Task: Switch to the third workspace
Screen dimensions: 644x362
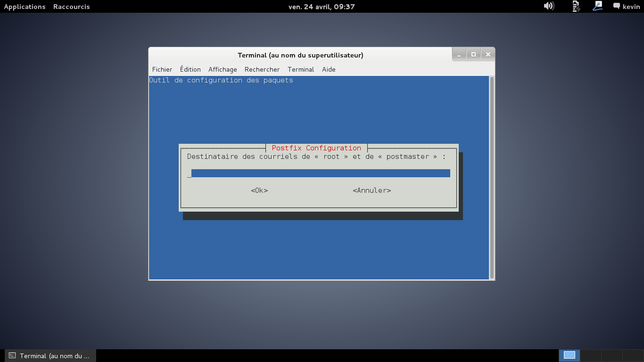Action: point(612,355)
